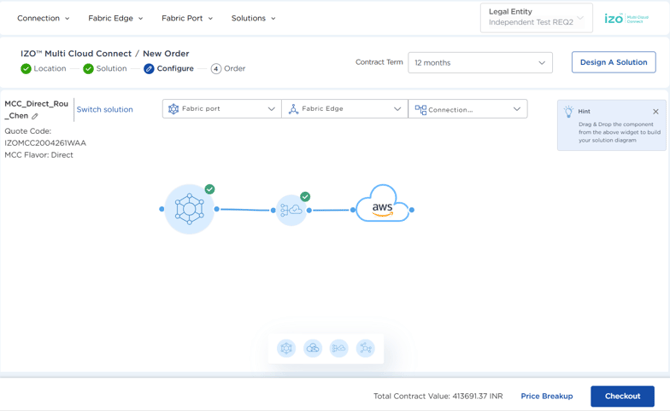Click first fabric port icon in bottom toolbar
This screenshot has width=670, height=411.
point(286,348)
